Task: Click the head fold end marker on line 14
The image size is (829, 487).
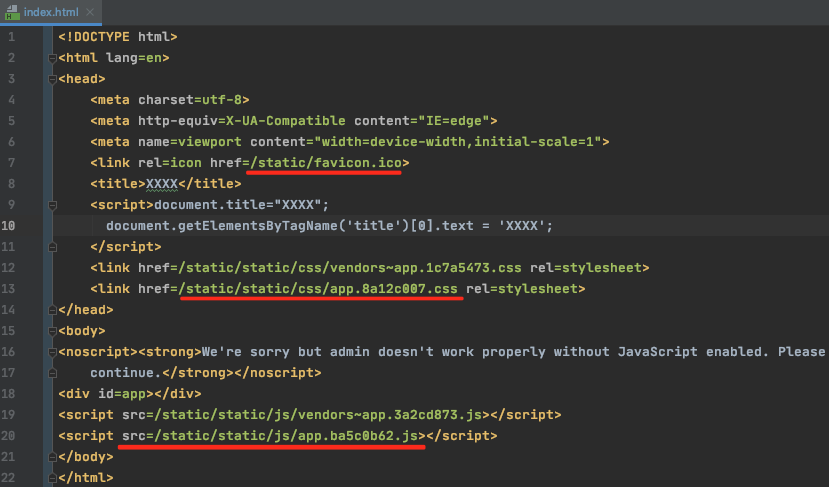Action: (52, 310)
